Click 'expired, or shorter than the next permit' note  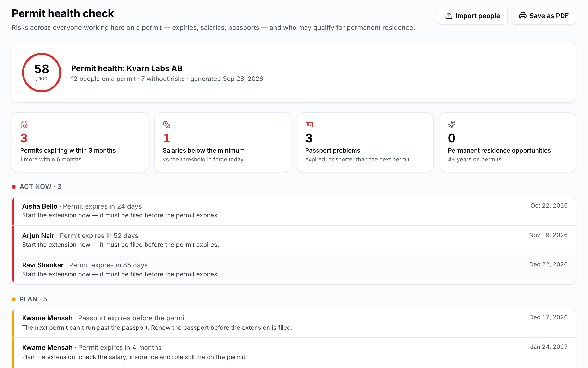pos(357,159)
